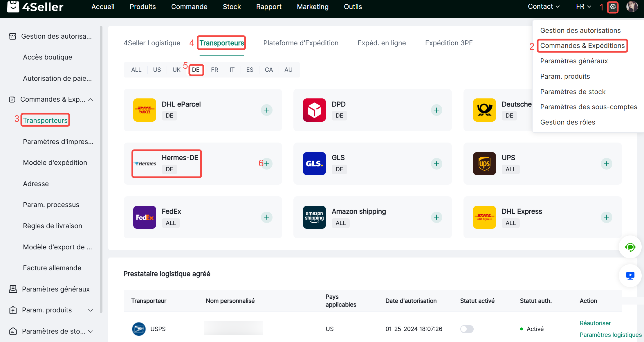644x342 pixels.
Task: Click the Réautoriser link for USPS
Action: tap(595, 323)
